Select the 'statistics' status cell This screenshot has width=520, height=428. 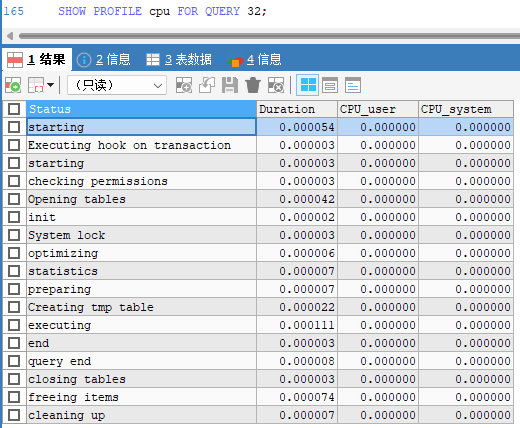point(141,271)
